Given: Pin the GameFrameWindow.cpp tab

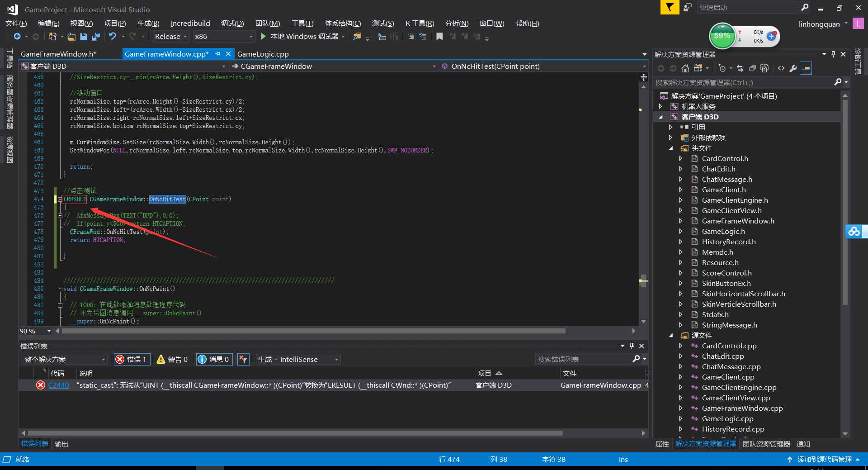Looking at the screenshot, I should pos(218,54).
